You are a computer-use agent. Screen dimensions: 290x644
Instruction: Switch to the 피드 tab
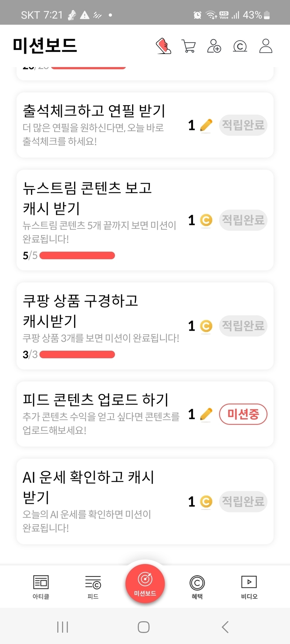coord(93,587)
